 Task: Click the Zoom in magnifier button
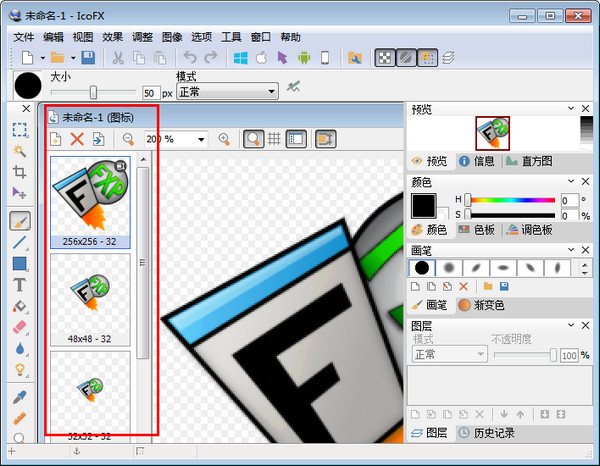click(x=224, y=139)
